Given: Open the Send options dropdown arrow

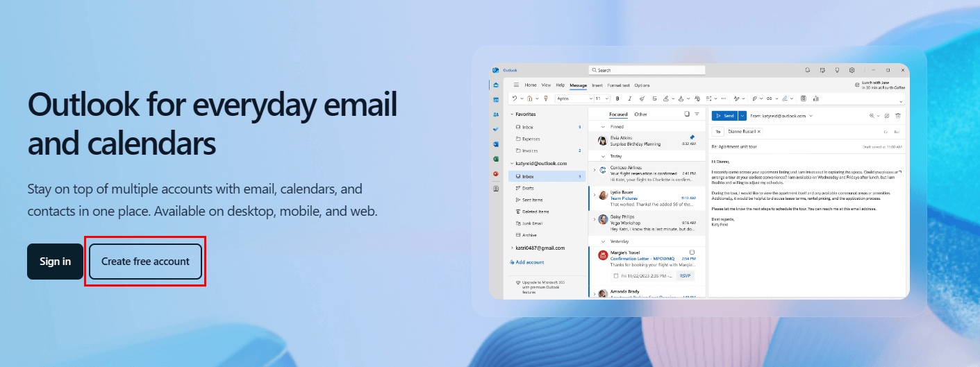Looking at the screenshot, I should click(742, 116).
